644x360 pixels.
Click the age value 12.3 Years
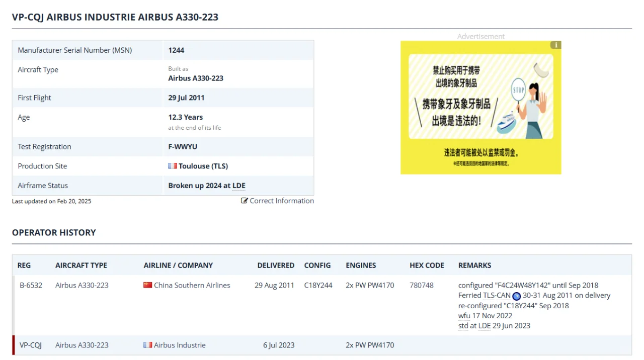pos(186,117)
